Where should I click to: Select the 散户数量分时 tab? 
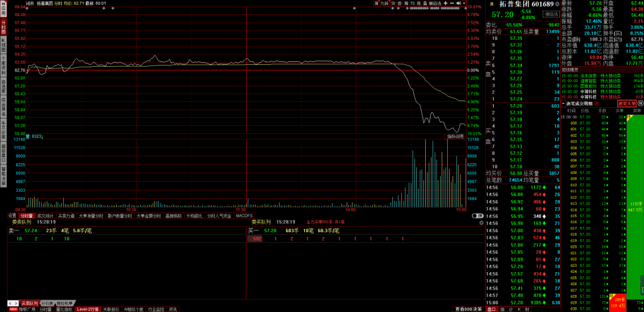[x=120, y=216]
